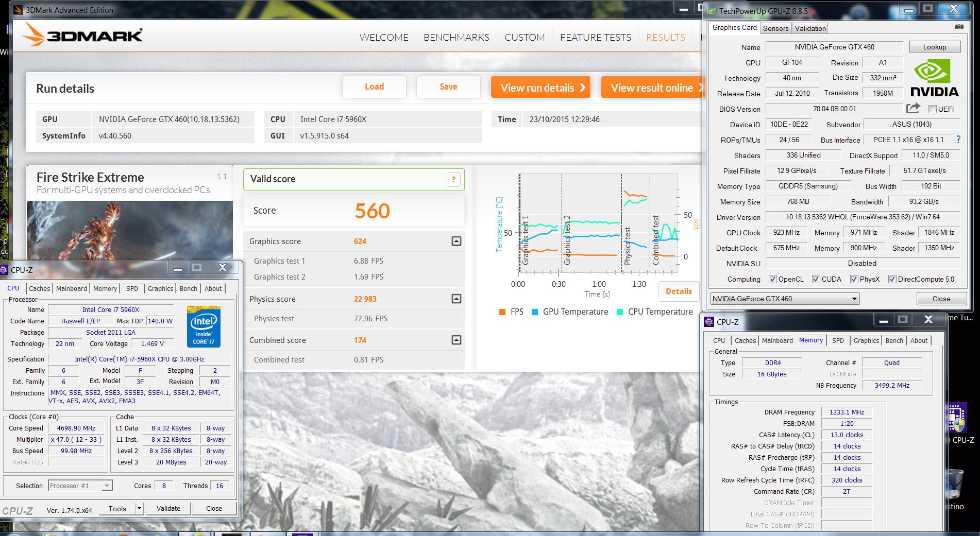
Task: Click the Core Speed value 4698.90 MHz
Action: 76,428
